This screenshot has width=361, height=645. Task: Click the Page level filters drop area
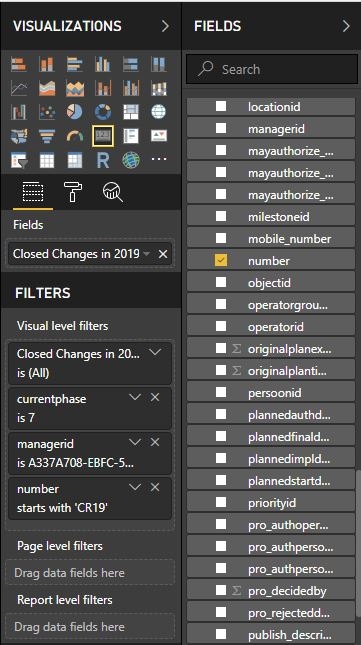tap(90, 572)
